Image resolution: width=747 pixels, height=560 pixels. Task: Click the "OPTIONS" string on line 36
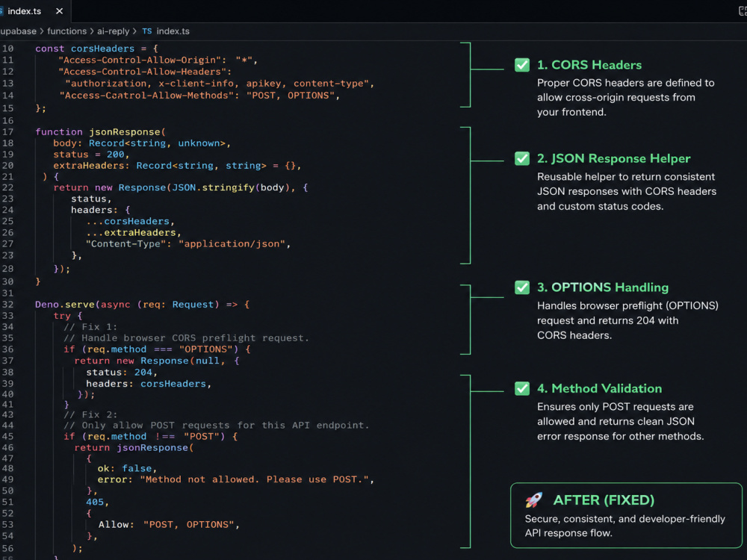[x=205, y=349]
